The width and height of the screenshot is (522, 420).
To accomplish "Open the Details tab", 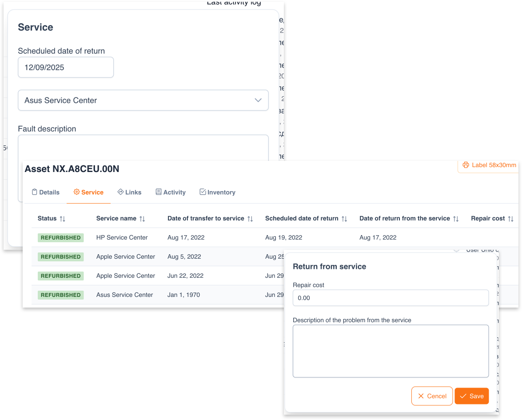I will [45, 192].
